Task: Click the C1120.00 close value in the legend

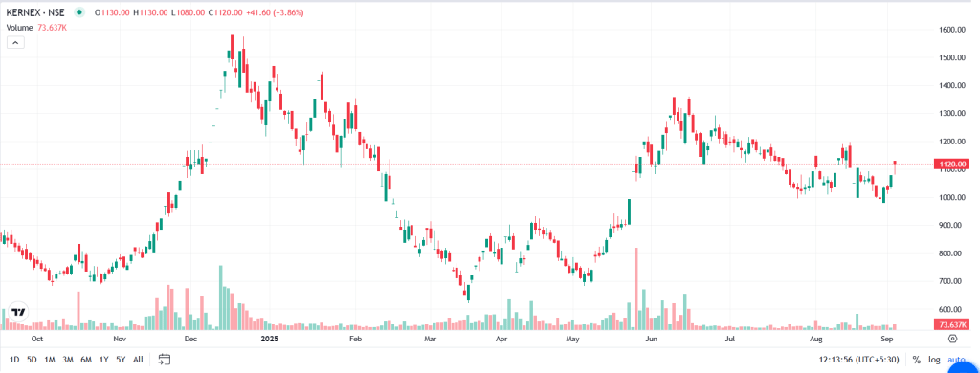Action: point(224,12)
